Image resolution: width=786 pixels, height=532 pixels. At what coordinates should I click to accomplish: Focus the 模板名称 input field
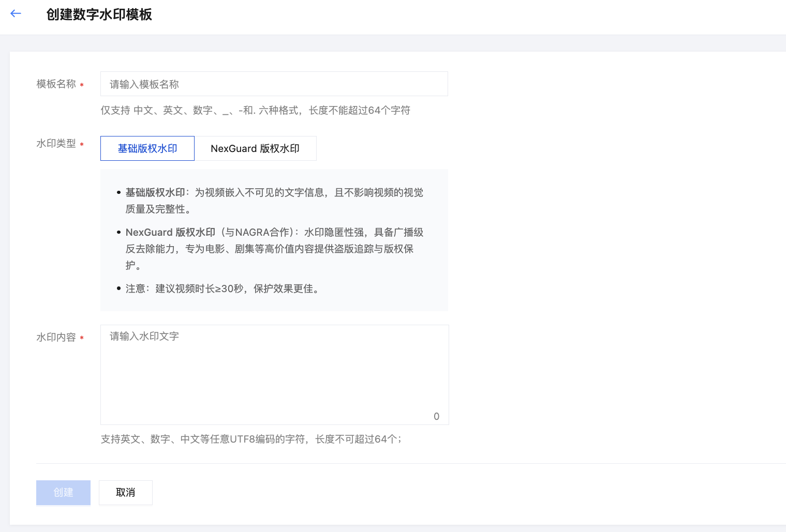coord(274,84)
